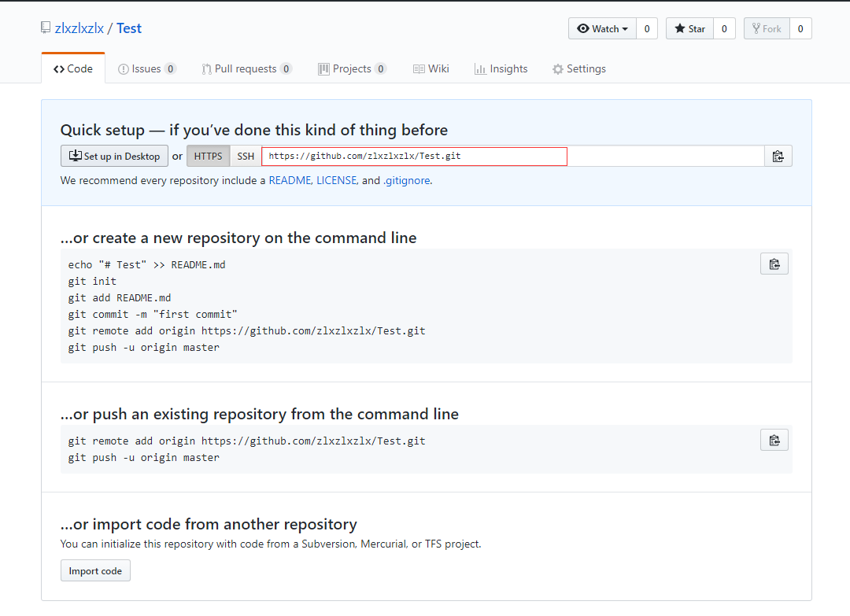850x616 pixels.
Task: View the Insights tab
Action: 501,68
